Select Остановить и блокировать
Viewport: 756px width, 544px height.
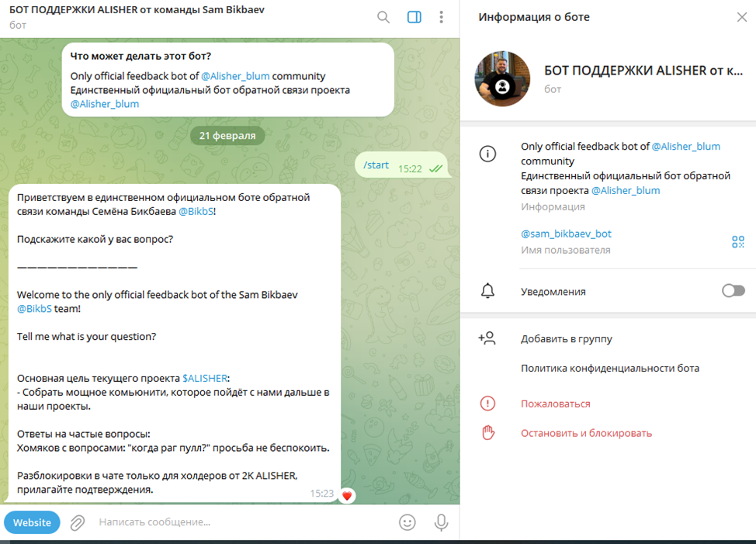point(586,433)
